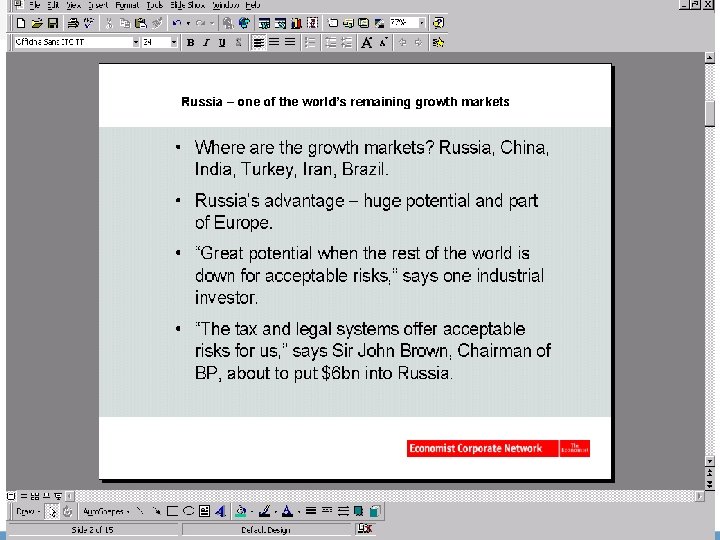Screen dimensions: 720x540
Task: Expand the font size dropdown
Action: pos(173,42)
